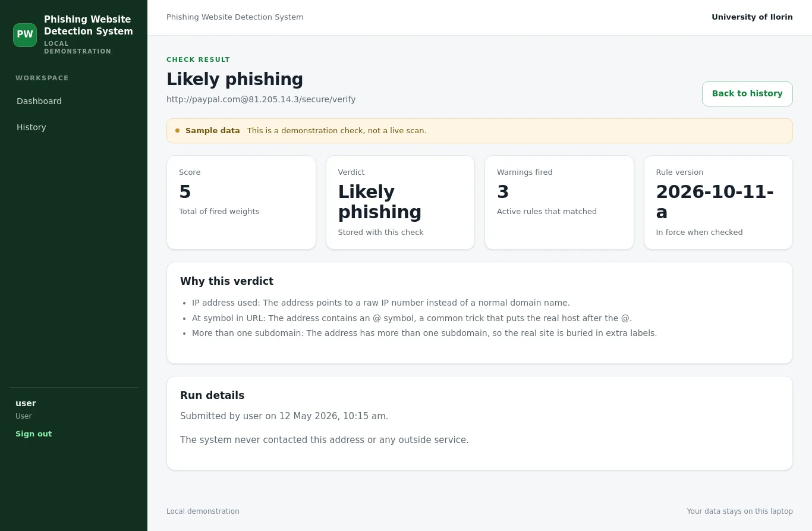Open the History page in sidebar
This screenshot has width=812, height=531.
(32, 127)
